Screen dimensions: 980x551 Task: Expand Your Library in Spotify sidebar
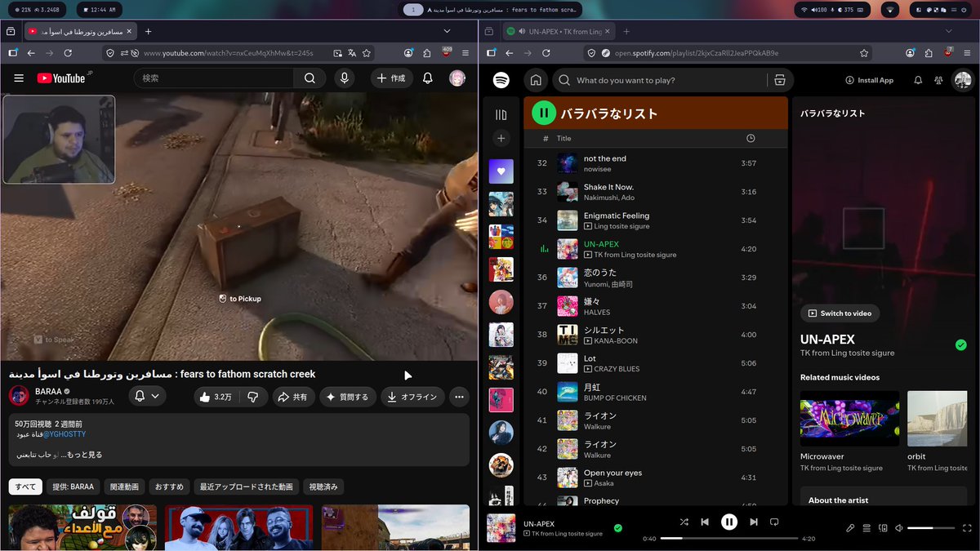click(x=501, y=115)
